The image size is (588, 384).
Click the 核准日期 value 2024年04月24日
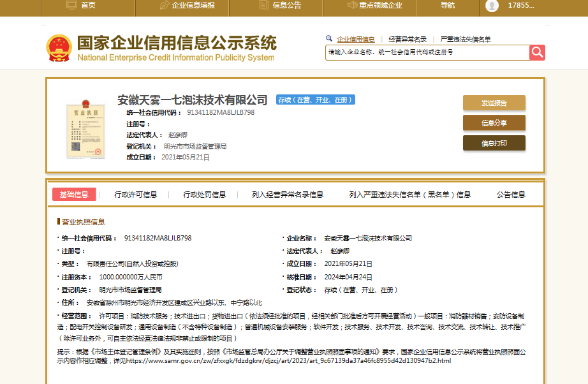pyautogui.click(x=348, y=277)
